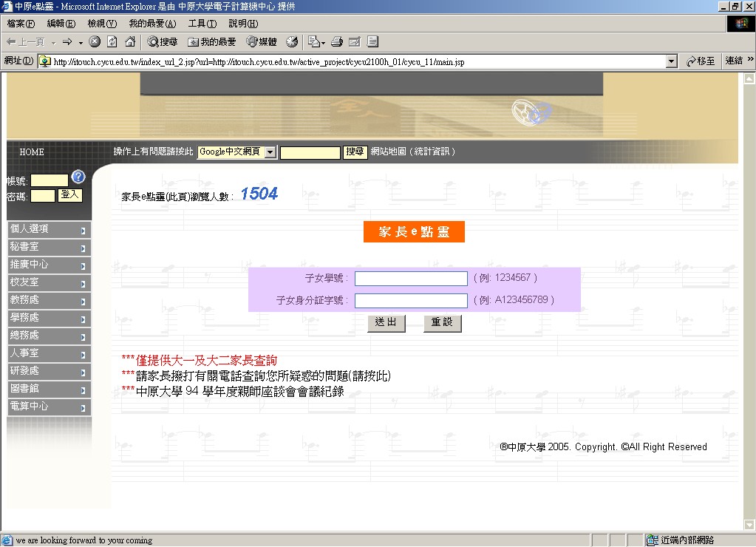Submit the form with the 送出 button
Viewport: 756px width, 547px height.
pyautogui.click(x=386, y=323)
